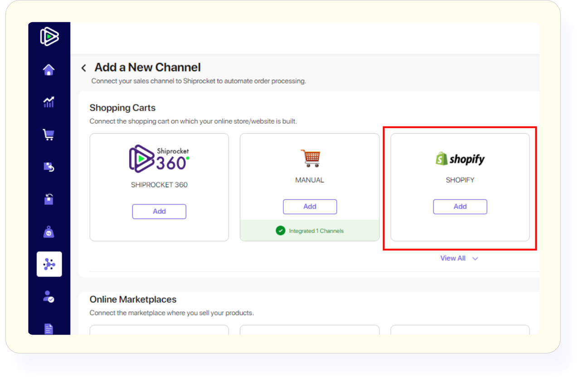
Task: Go back using the arrow beside Add a New Channel
Action: click(83, 68)
